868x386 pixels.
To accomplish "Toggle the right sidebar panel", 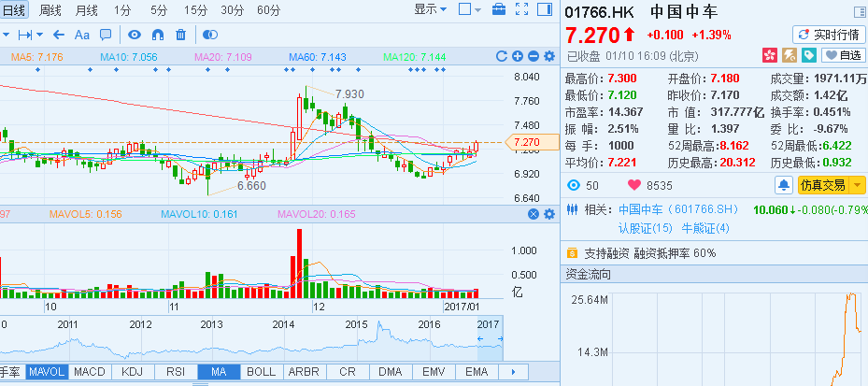I will pyautogui.click(x=545, y=8).
